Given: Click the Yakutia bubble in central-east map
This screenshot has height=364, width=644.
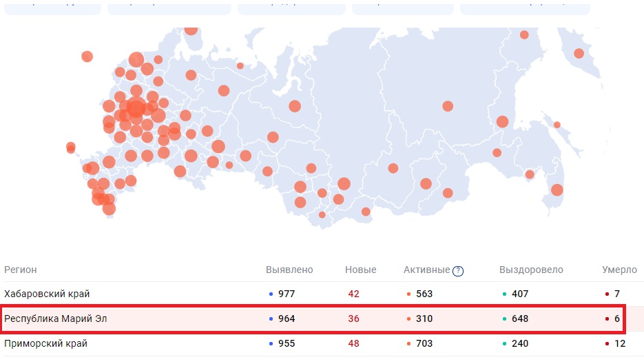Looking at the screenshot, I should point(448,106).
